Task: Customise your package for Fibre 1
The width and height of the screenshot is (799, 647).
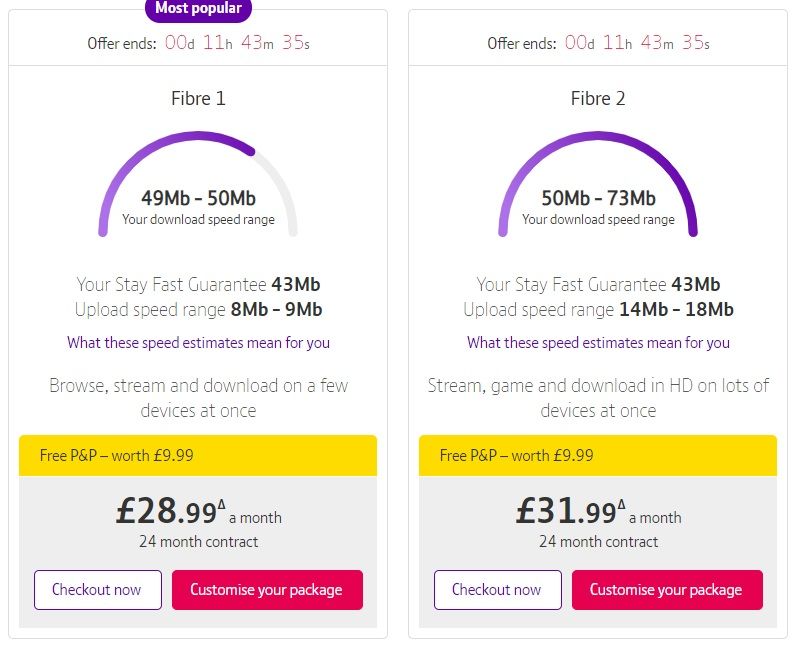Action: (x=267, y=590)
